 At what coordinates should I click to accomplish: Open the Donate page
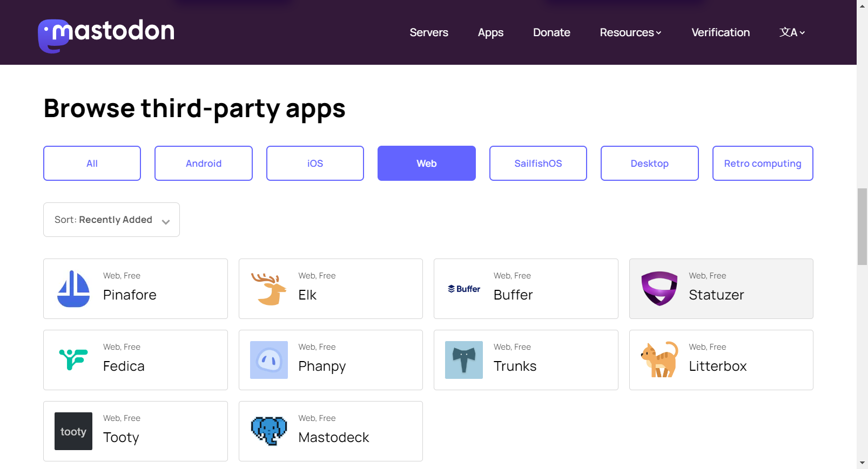551,32
